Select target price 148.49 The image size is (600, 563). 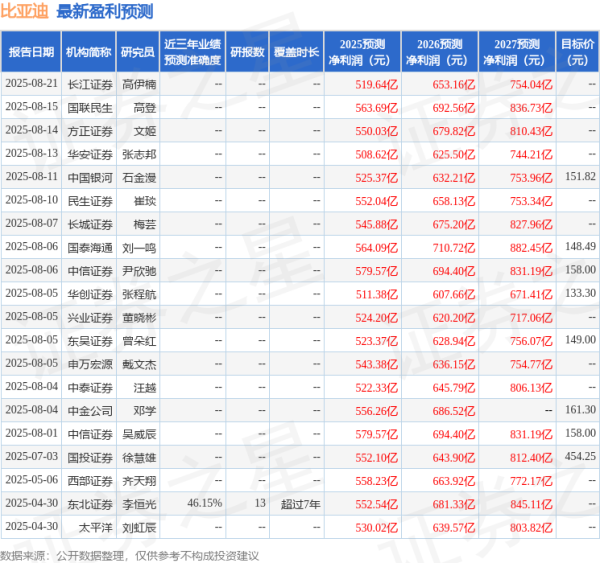pyautogui.click(x=580, y=246)
